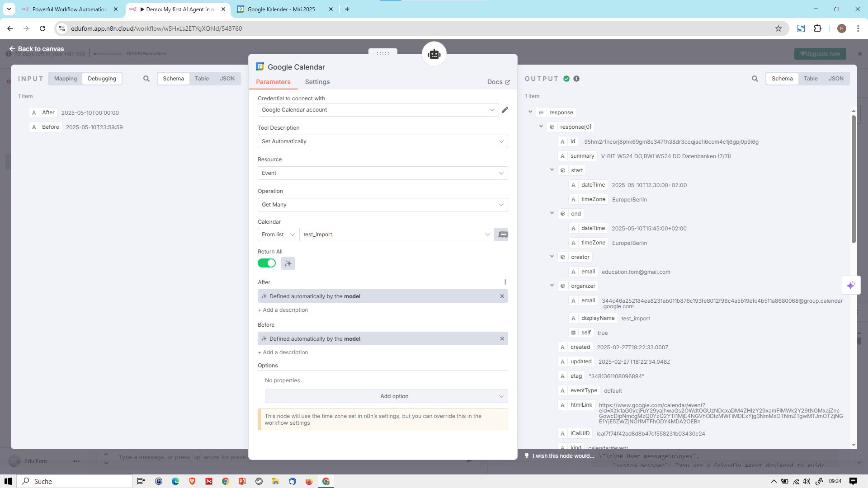The image size is (868, 488).
Task: Click the floating AI assistant sparkle button
Action: [851, 285]
